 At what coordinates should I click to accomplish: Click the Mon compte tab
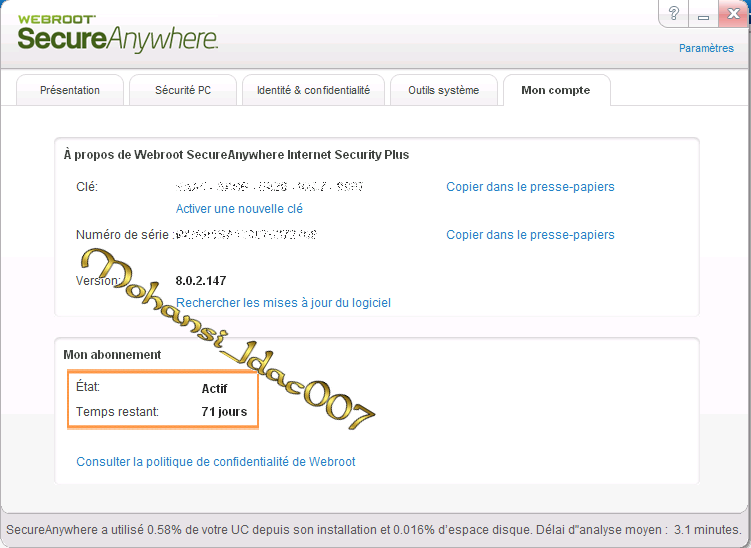pyautogui.click(x=556, y=90)
